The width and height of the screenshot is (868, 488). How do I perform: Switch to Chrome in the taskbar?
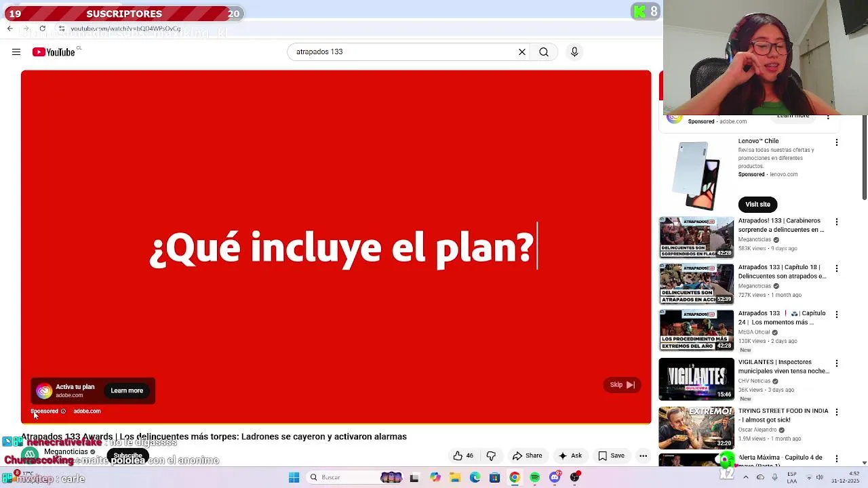point(515,478)
